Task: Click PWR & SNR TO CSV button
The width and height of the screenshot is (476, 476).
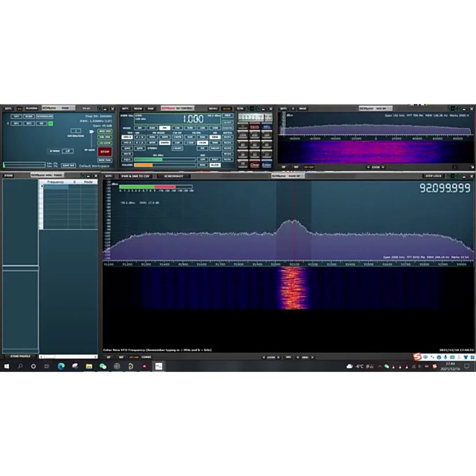Action: click(x=135, y=176)
